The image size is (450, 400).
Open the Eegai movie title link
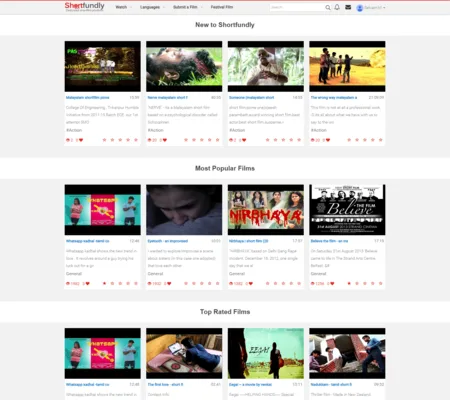(x=250, y=385)
